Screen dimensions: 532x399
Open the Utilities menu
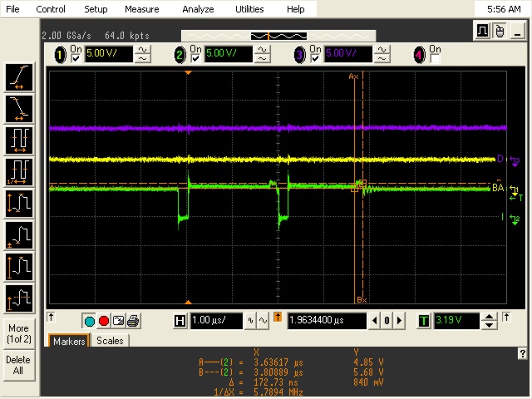[249, 9]
